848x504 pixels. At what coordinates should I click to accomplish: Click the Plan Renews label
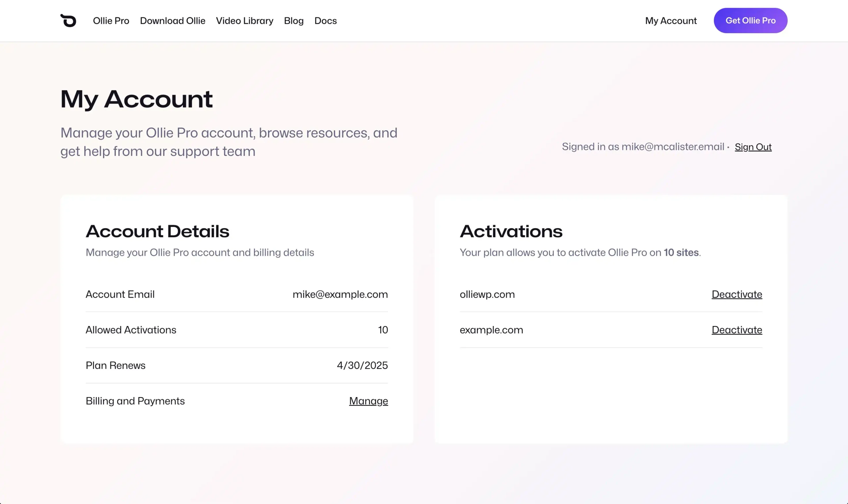click(116, 365)
